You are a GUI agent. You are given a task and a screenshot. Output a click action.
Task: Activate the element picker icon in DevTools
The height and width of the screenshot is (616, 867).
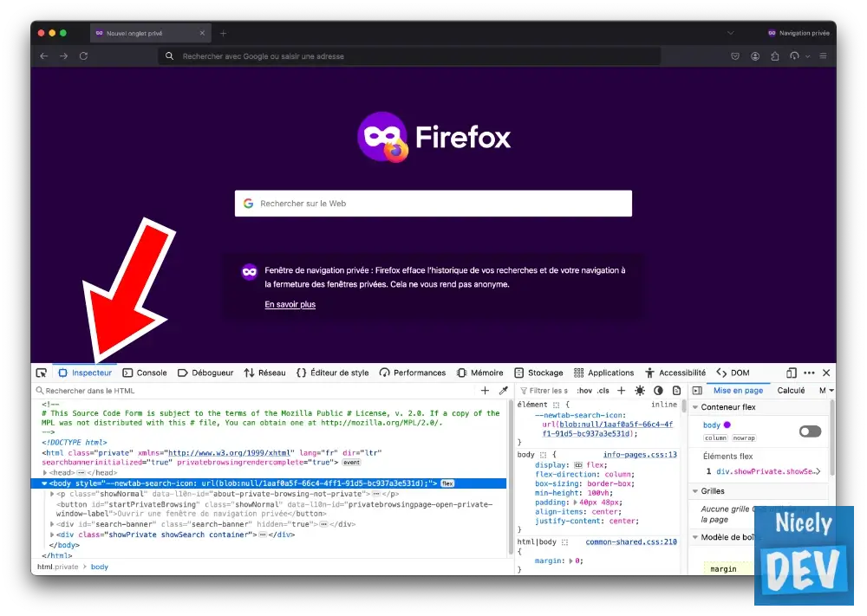click(x=42, y=373)
